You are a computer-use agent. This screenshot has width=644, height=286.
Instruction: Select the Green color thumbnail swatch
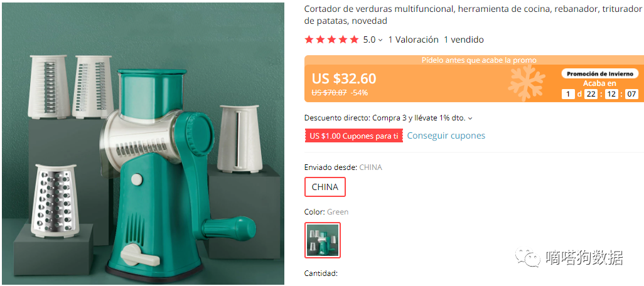point(323,240)
